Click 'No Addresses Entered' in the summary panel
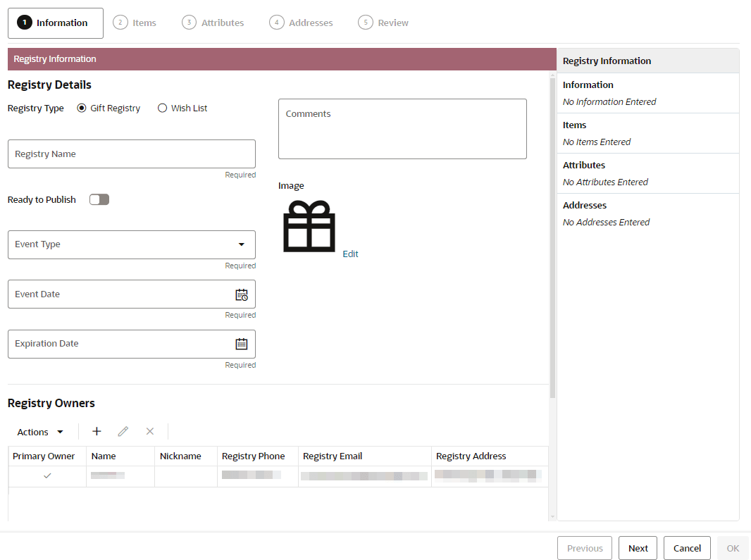The height and width of the screenshot is (560, 751). [x=607, y=223]
